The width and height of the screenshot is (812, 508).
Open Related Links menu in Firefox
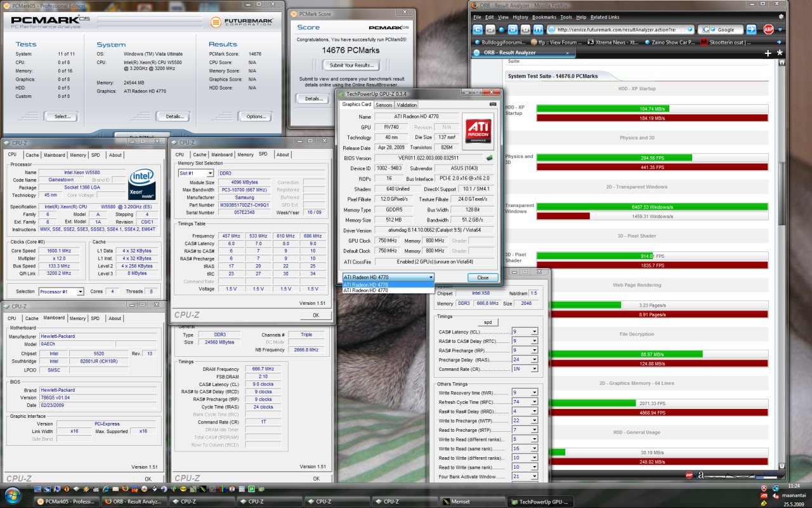click(605, 17)
